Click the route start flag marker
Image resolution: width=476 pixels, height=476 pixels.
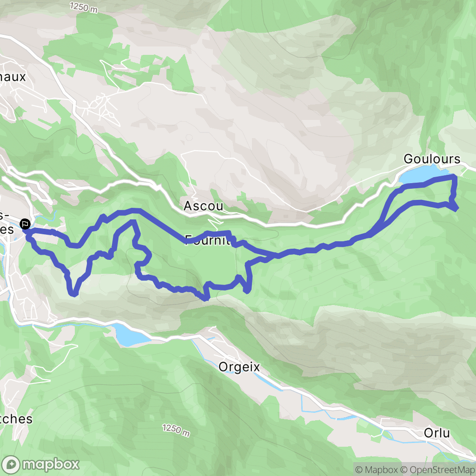[x=25, y=225]
